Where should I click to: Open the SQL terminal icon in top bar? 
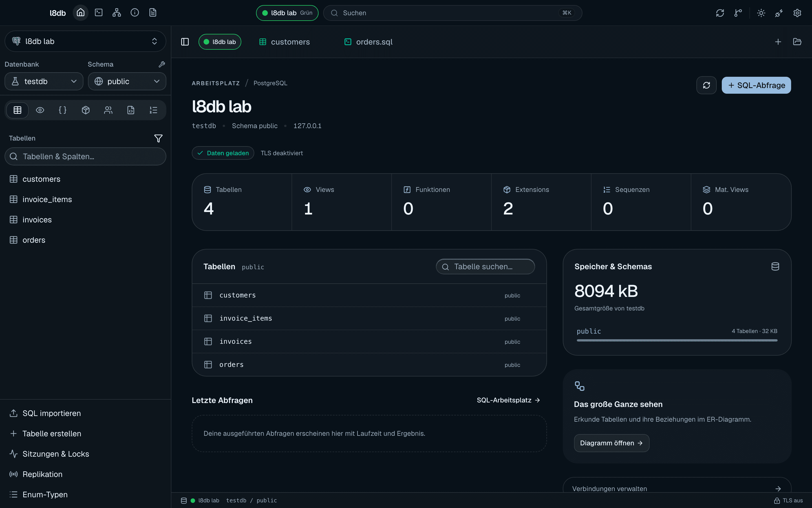pyautogui.click(x=99, y=13)
